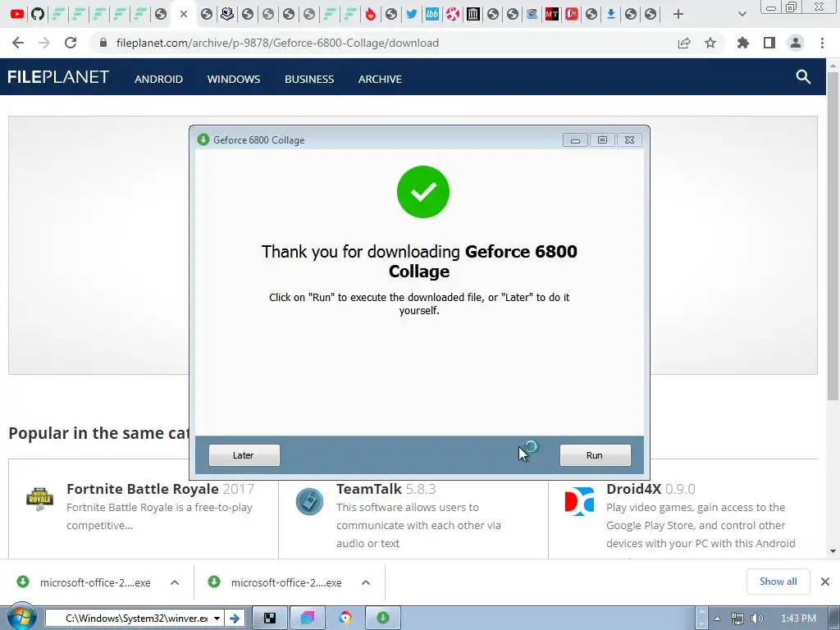Viewport: 840px width, 630px height.
Task: Click the Fortnite Battle Royale icon
Action: 39,500
